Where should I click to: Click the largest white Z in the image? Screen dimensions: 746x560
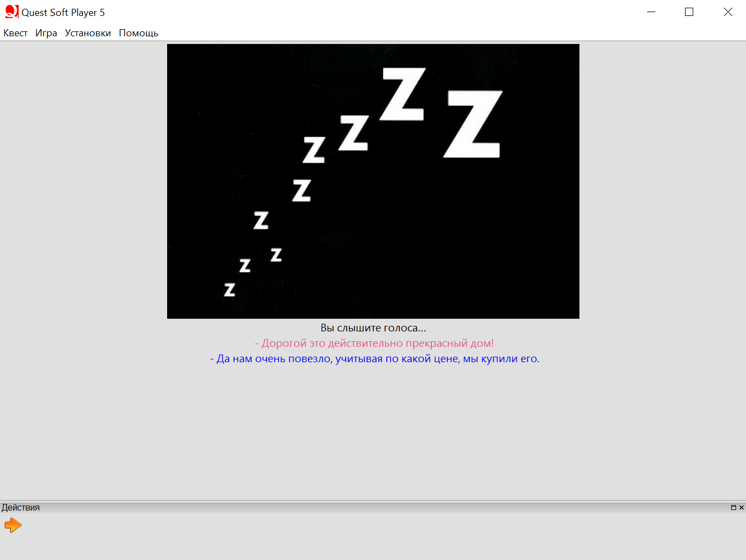coord(473,124)
